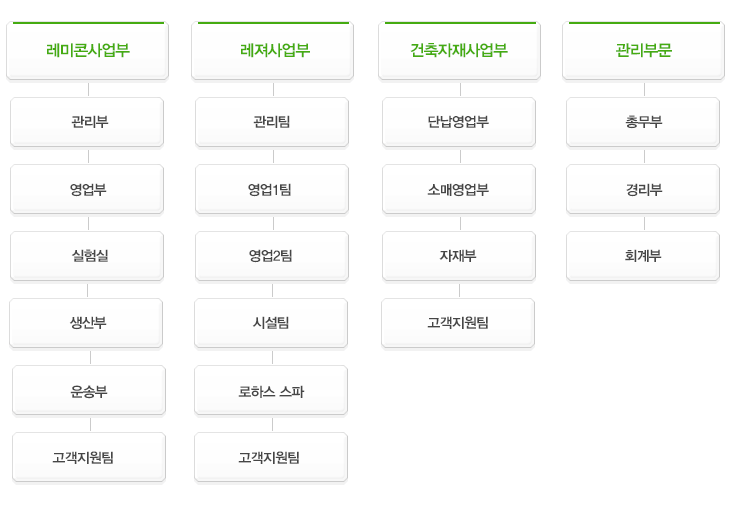Select the 운송부 department box
The width and height of the screenshot is (730, 506).
pos(89,390)
